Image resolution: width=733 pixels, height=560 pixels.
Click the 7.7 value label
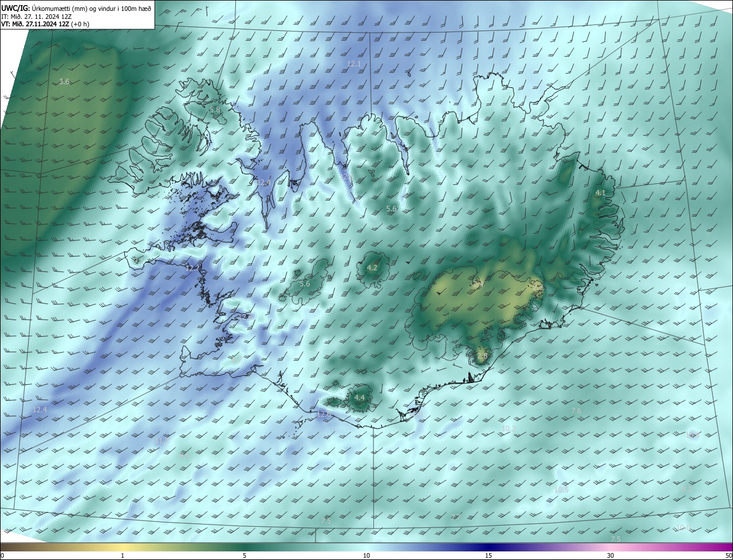click(x=456, y=517)
